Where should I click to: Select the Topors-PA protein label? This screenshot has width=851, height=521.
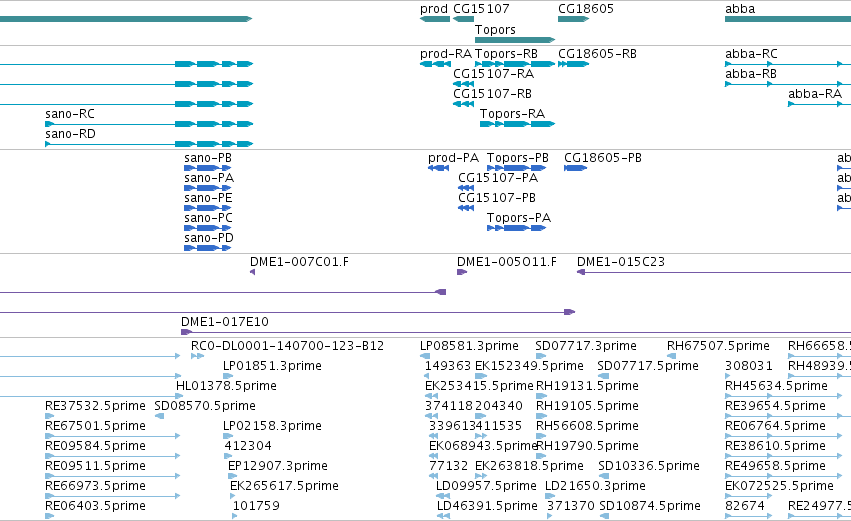pyautogui.click(x=518, y=219)
